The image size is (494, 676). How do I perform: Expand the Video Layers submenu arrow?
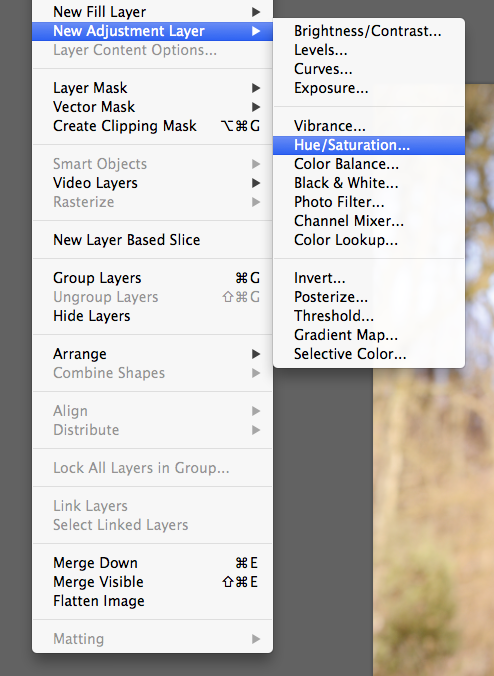(256, 183)
